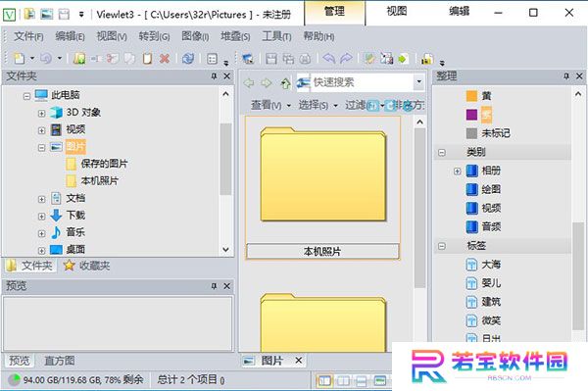Click the back navigation arrow
Screen dimensions: 588x391
[x=249, y=83]
